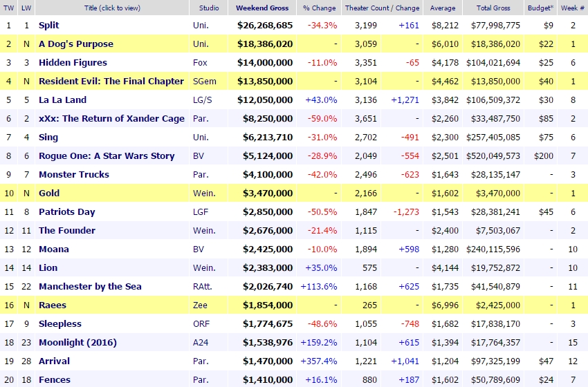The image size is (588, 387).
Task: Open Resident Evil: The Final Chapter link
Action: tap(111, 82)
